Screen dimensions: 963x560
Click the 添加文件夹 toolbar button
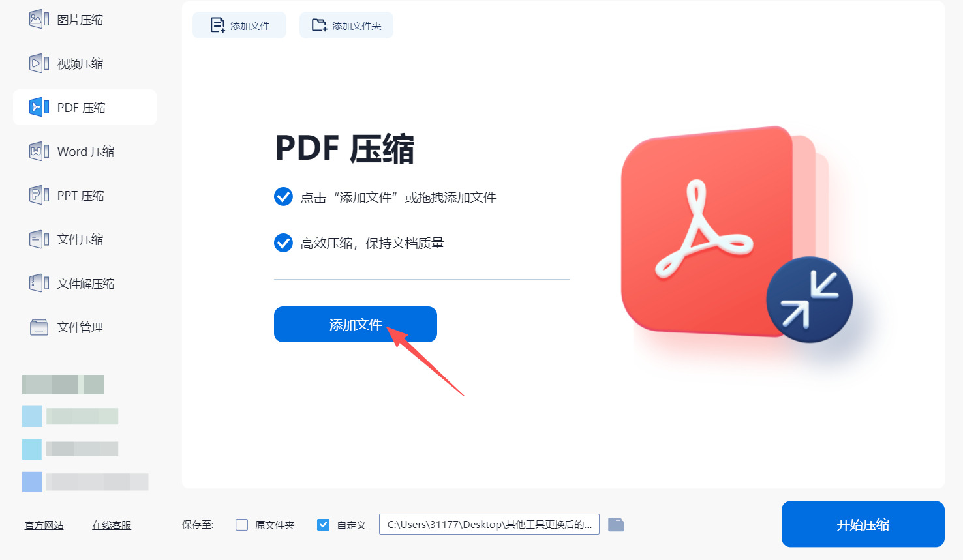click(x=346, y=25)
